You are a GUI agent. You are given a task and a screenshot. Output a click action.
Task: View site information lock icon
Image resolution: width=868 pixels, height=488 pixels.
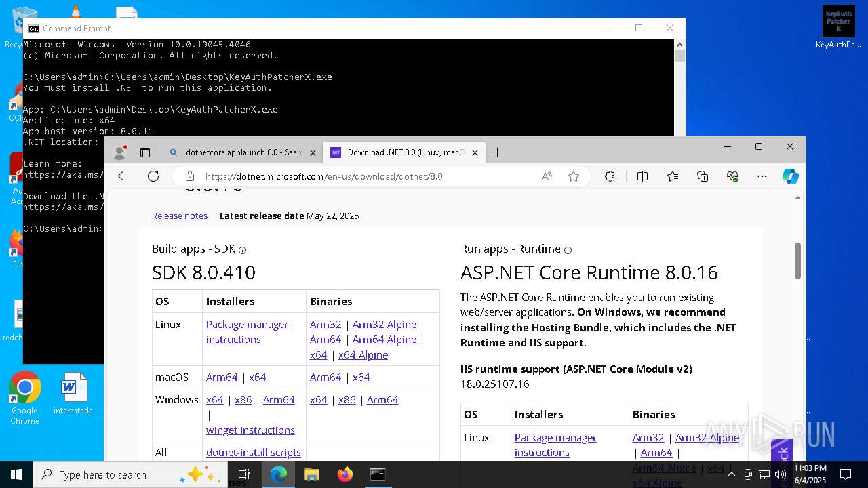pyautogui.click(x=190, y=176)
